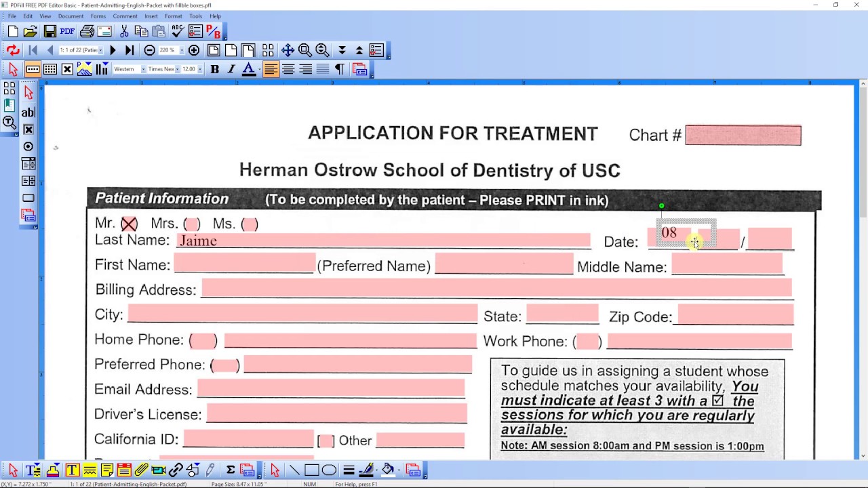Click the red-blue PB icon in top toolbar
The image size is (868, 488).
click(x=213, y=31)
